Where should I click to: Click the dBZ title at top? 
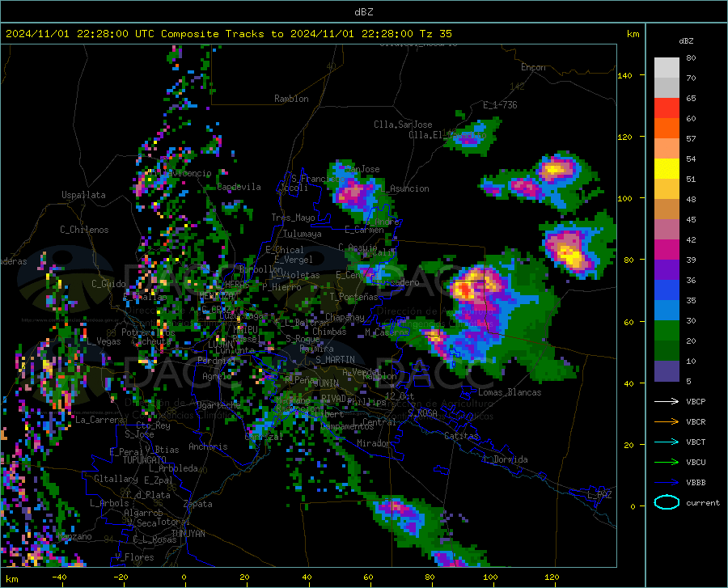pos(363,12)
